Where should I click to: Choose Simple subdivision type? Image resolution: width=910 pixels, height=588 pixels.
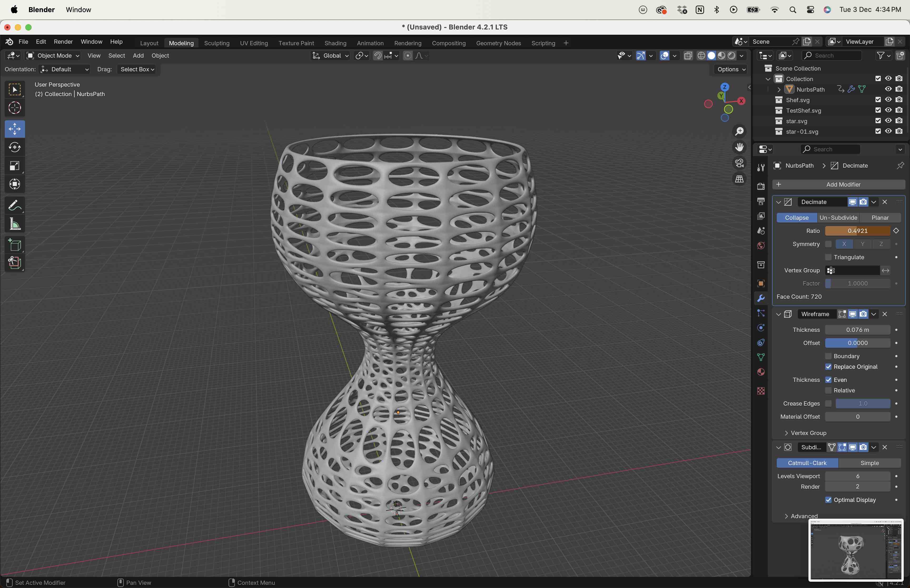pos(869,463)
